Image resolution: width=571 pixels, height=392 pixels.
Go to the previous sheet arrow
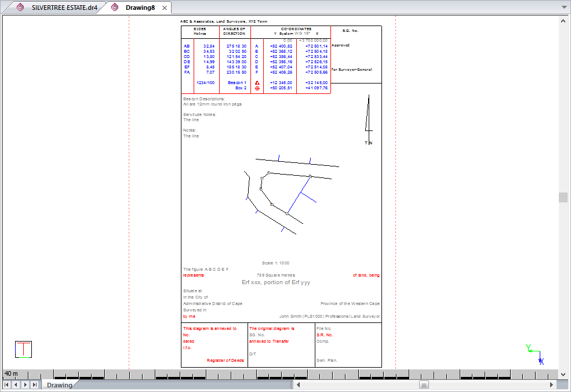coord(16,384)
